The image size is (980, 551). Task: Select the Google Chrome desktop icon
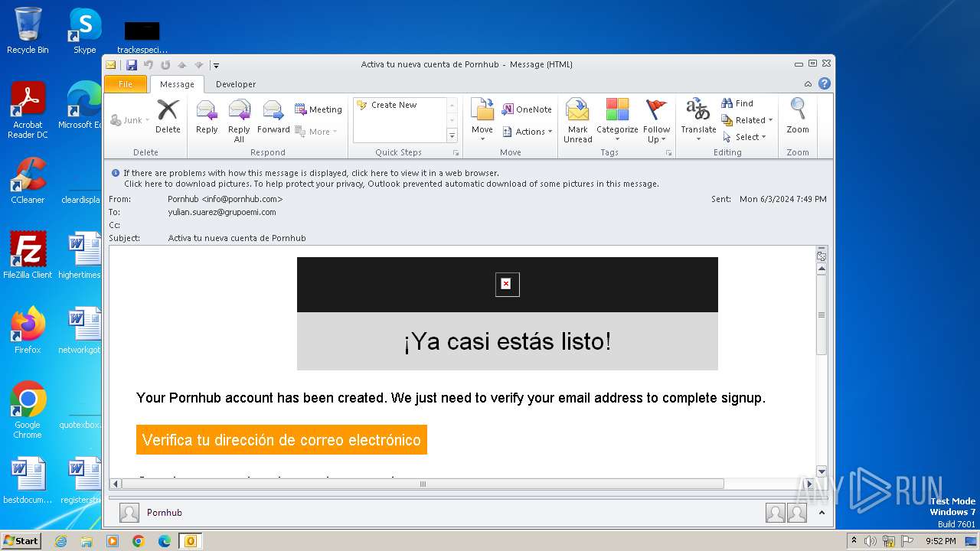(28, 410)
